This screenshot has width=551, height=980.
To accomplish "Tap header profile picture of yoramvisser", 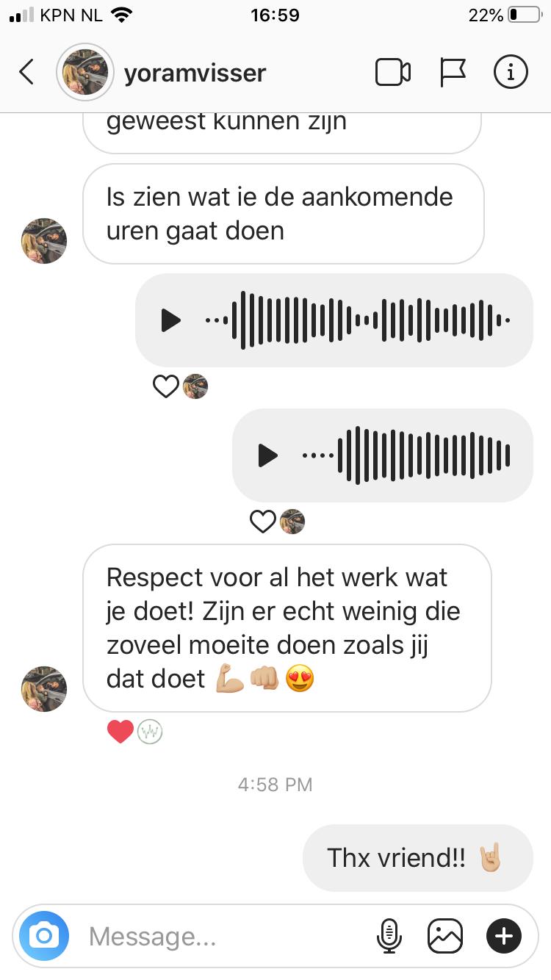I will (x=85, y=72).
